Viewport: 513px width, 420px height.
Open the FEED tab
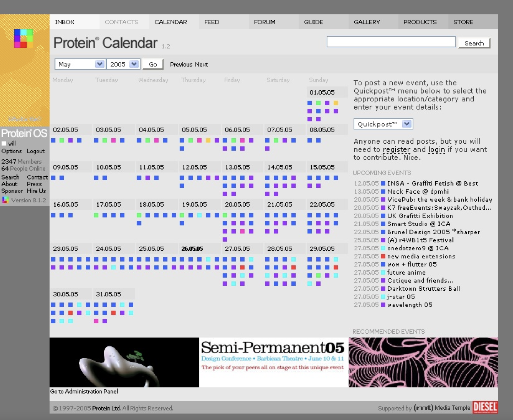click(x=224, y=22)
